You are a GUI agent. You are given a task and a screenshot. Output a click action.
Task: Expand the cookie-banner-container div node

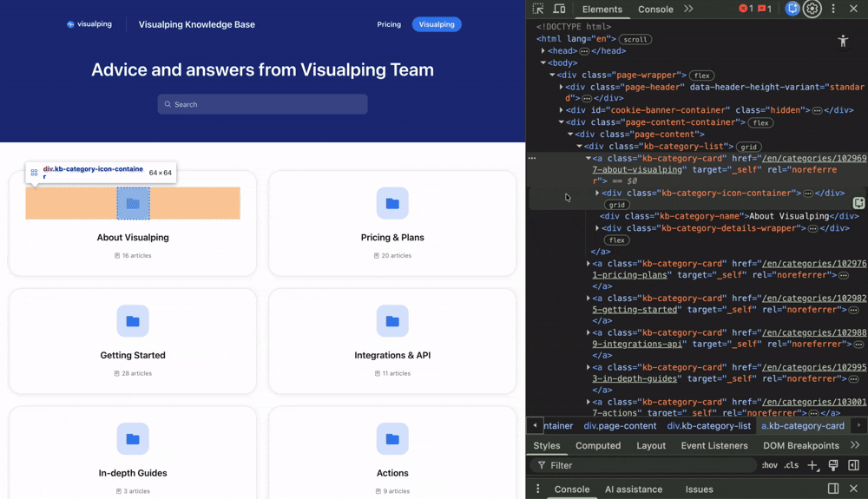coord(561,110)
